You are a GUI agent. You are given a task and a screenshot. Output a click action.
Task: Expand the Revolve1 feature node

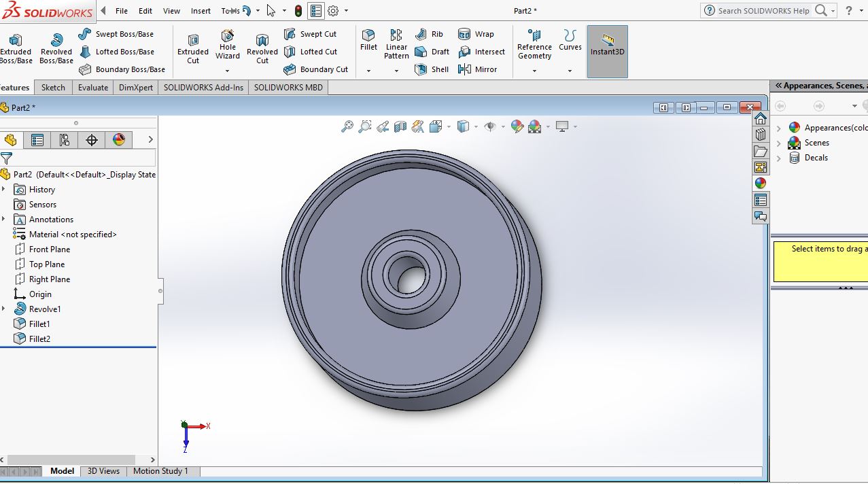(4, 309)
